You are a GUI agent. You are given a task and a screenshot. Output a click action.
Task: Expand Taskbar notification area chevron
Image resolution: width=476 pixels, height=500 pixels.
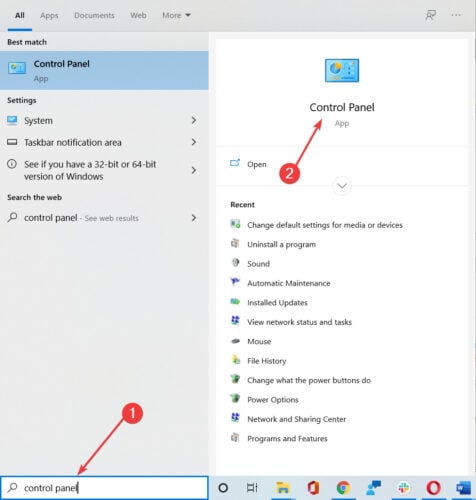tap(194, 142)
